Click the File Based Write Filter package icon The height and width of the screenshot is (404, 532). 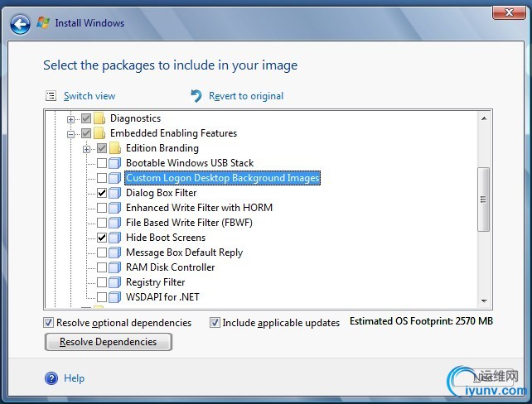click(x=115, y=223)
